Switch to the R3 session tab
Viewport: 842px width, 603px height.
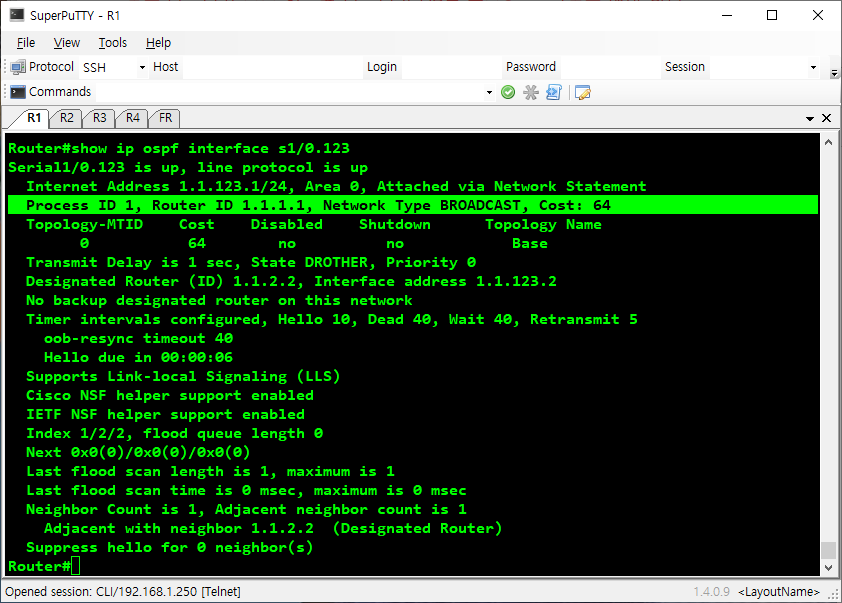click(x=100, y=118)
